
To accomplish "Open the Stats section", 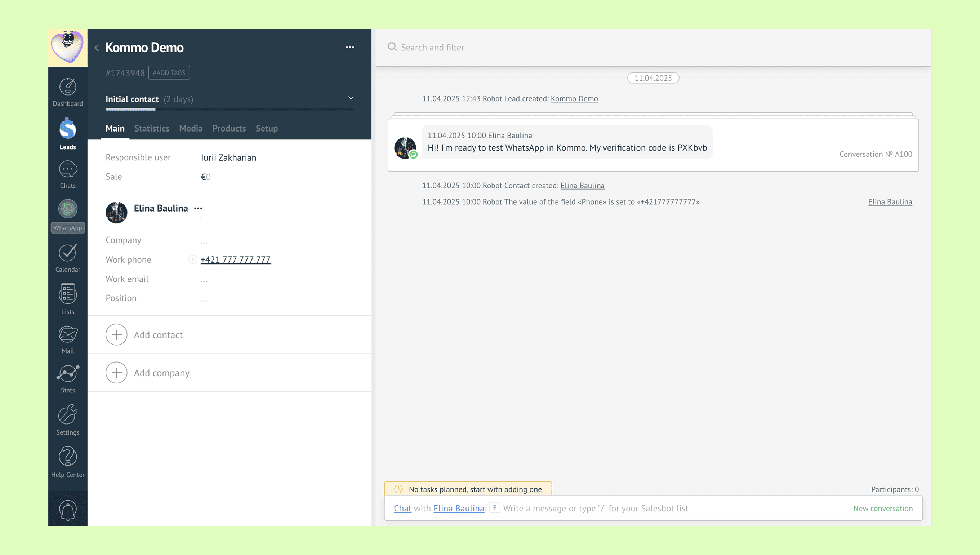I will tap(68, 379).
